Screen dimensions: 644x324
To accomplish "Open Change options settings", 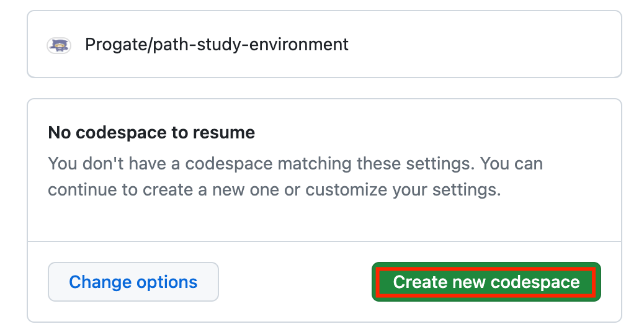I will [133, 282].
